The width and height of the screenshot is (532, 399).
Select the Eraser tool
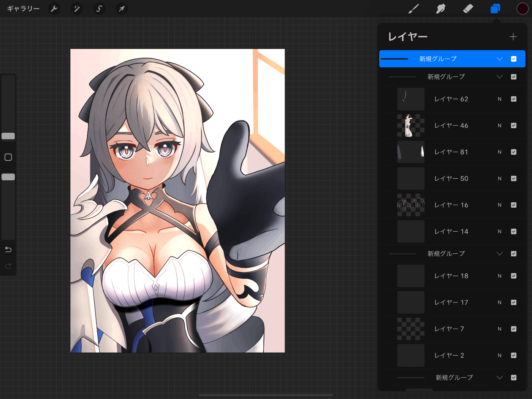pos(468,8)
